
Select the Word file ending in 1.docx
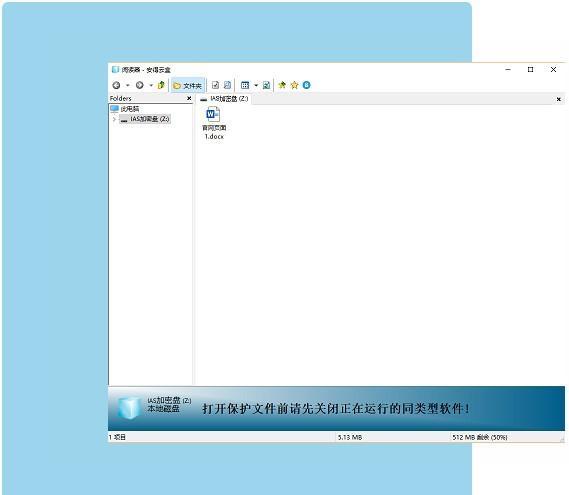[x=214, y=123]
